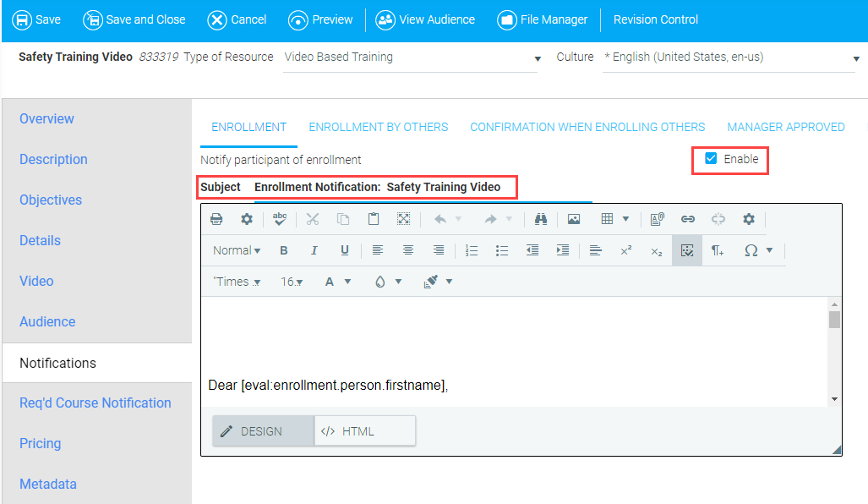Open the Manager Approved tab

(x=785, y=127)
